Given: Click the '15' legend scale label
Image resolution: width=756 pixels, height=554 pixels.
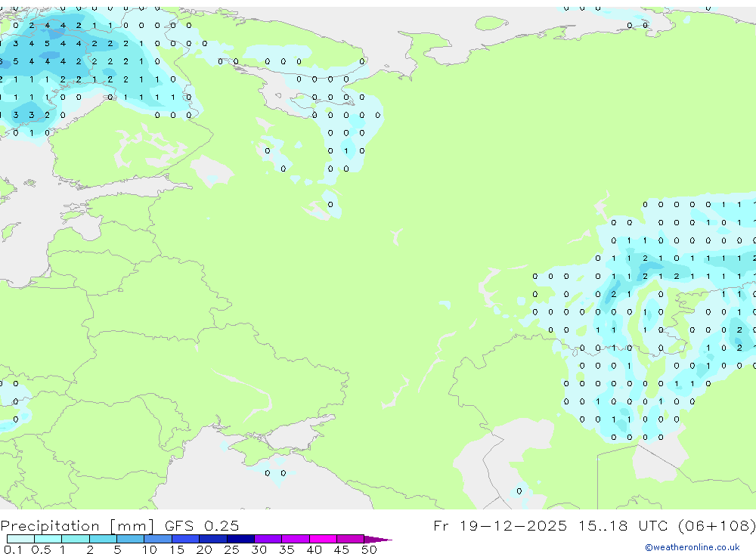Looking at the screenshot, I should pos(177,549).
